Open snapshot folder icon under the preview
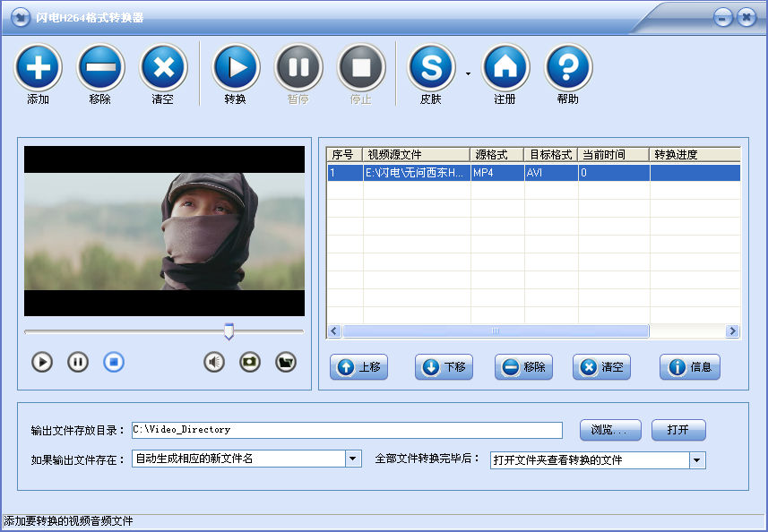 (x=286, y=362)
